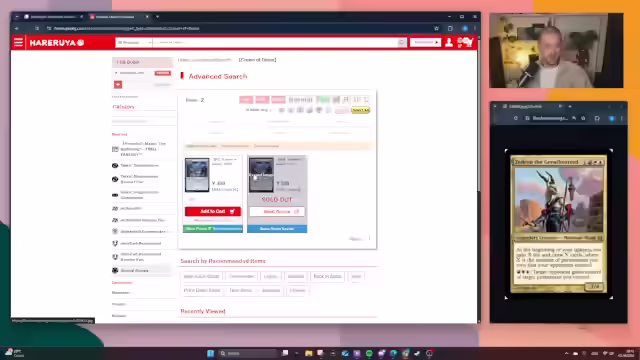
Task: Open the product category dropdown in the search bar
Action: click(x=134, y=42)
